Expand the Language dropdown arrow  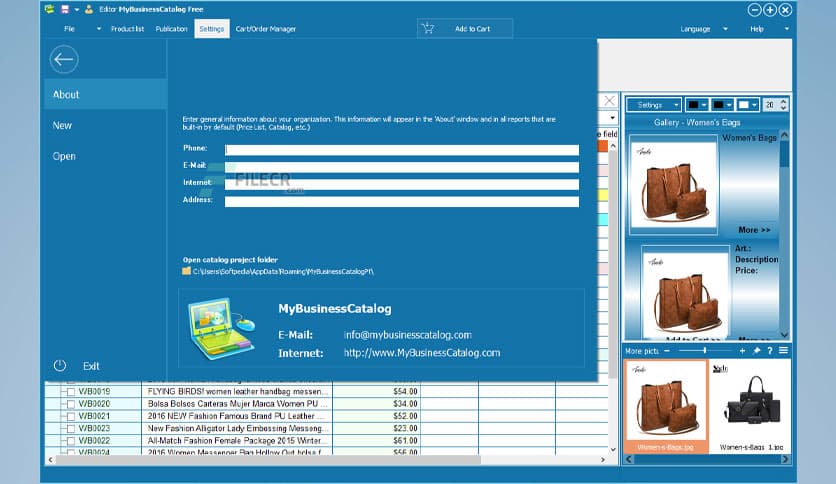(725, 29)
